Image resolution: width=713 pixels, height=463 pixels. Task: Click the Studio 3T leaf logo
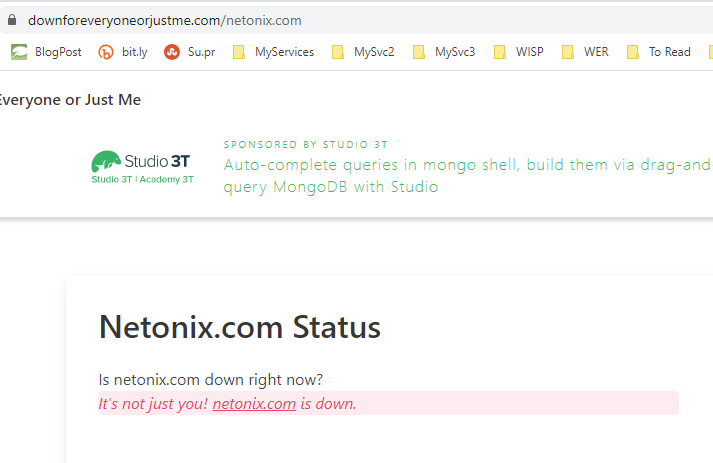(105, 161)
